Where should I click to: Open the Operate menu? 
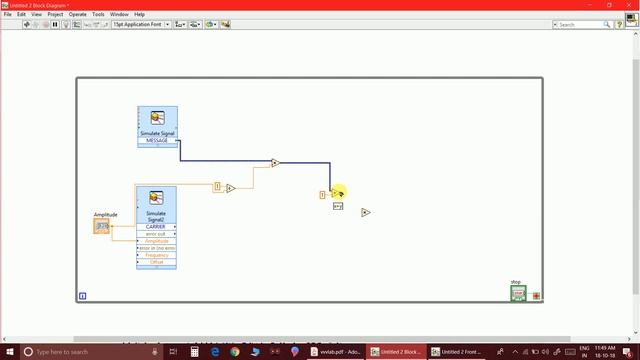[x=78, y=14]
